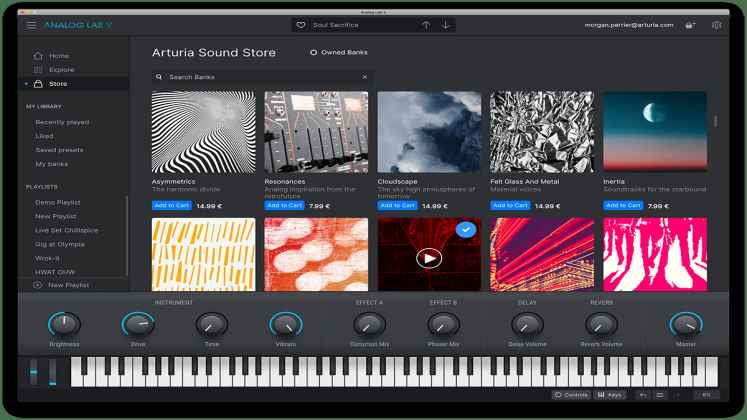Click the Master volume knob
This screenshot has height=420, width=747.
tap(685, 323)
